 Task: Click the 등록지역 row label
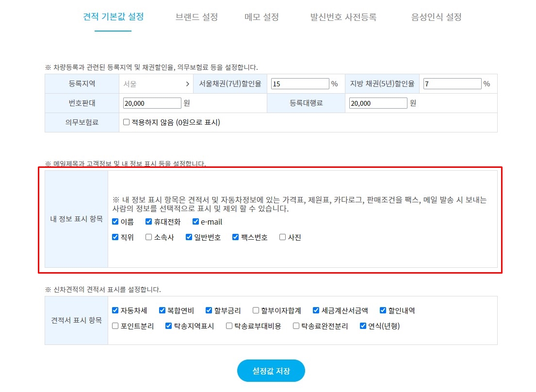82,84
